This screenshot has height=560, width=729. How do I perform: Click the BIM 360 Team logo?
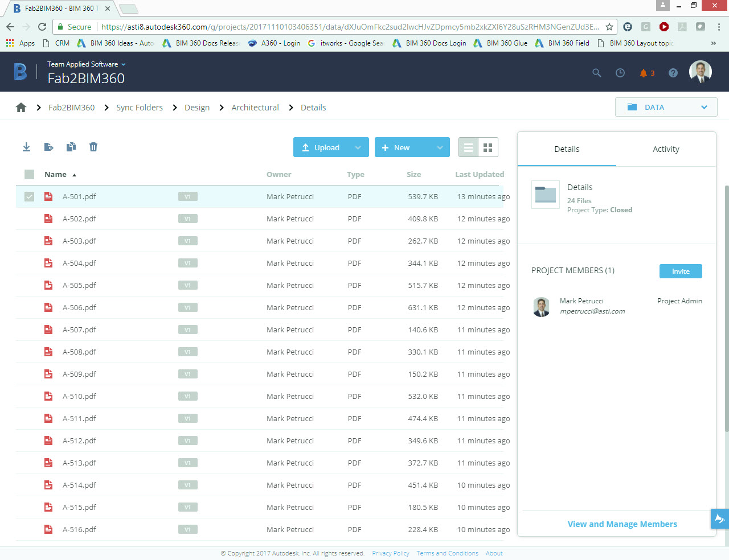(x=21, y=72)
